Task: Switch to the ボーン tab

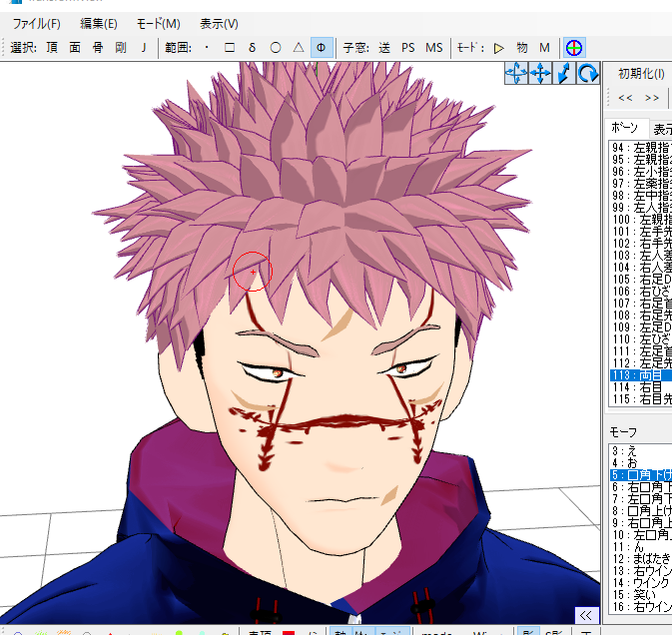Action: 625,128
